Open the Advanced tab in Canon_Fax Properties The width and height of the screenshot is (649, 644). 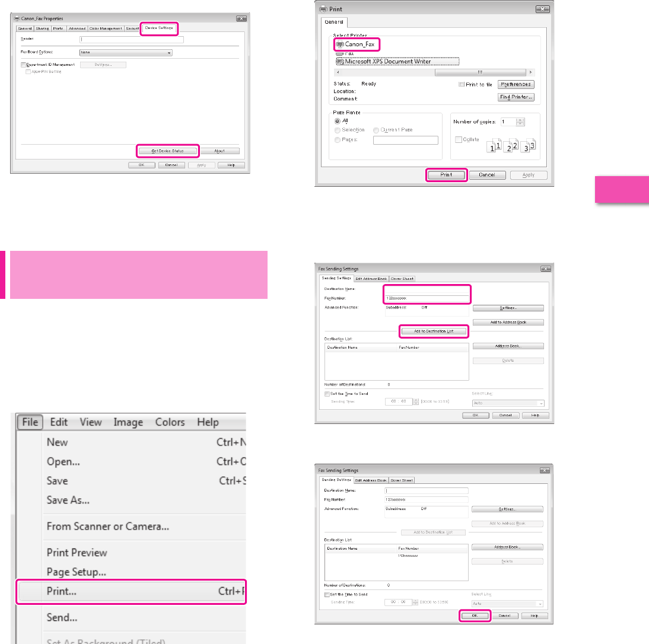[x=77, y=28]
